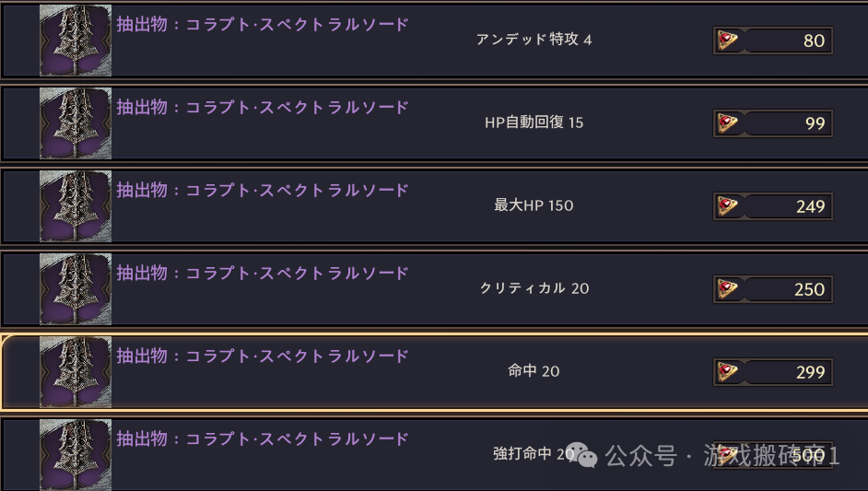Click currency gem icon beside price 99
This screenshot has height=491, width=868.
728,123
